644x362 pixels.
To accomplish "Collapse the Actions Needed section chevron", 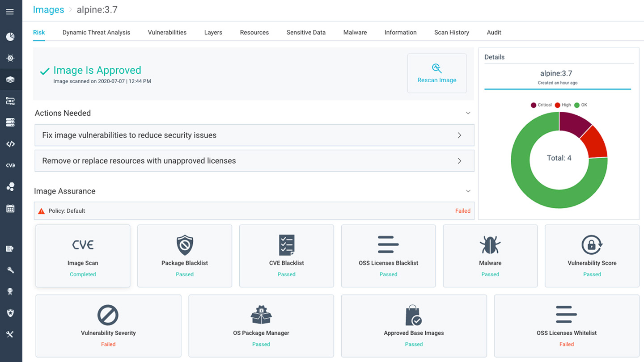I will (468, 113).
